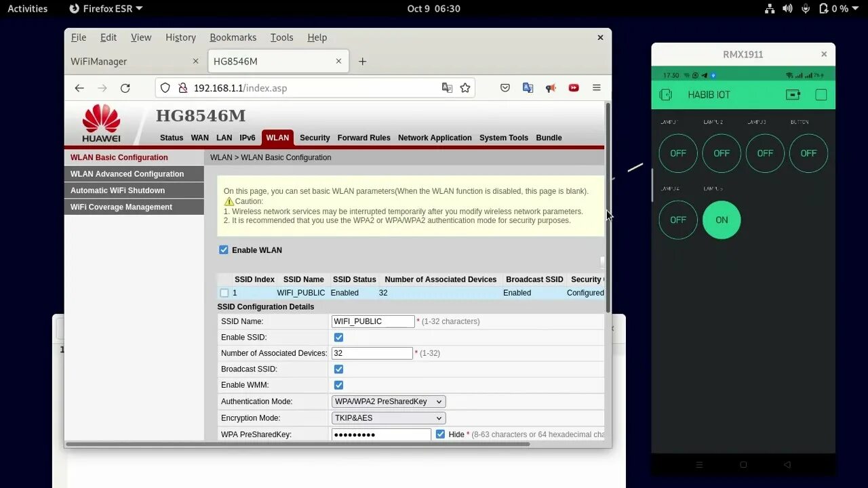Click the horizontal scrollbar of the browser
The width and height of the screenshot is (868, 488).
[298, 445]
